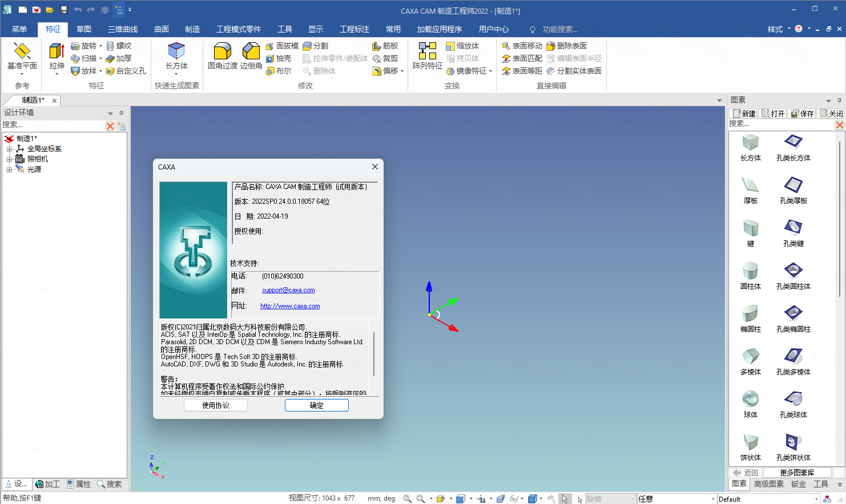Pick the 孔类圆柱体 element in library
This screenshot has height=504, width=846.
tap(793, 275)
